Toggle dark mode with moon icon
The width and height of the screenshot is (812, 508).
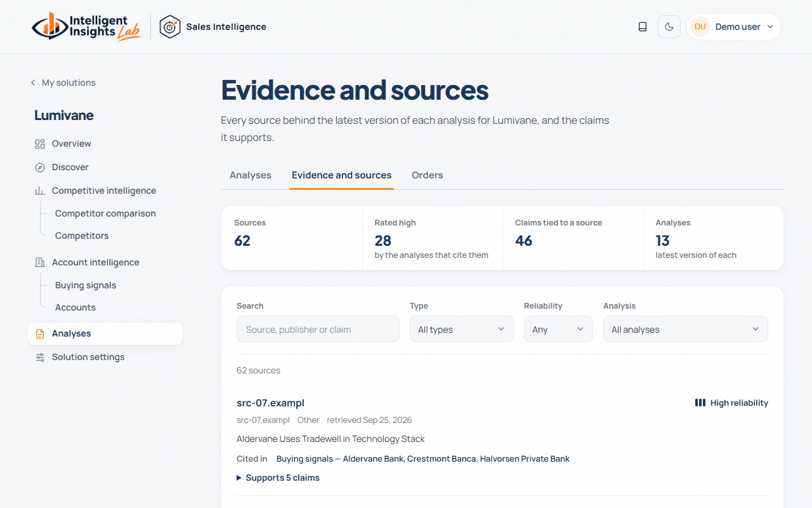click(669, 27)
